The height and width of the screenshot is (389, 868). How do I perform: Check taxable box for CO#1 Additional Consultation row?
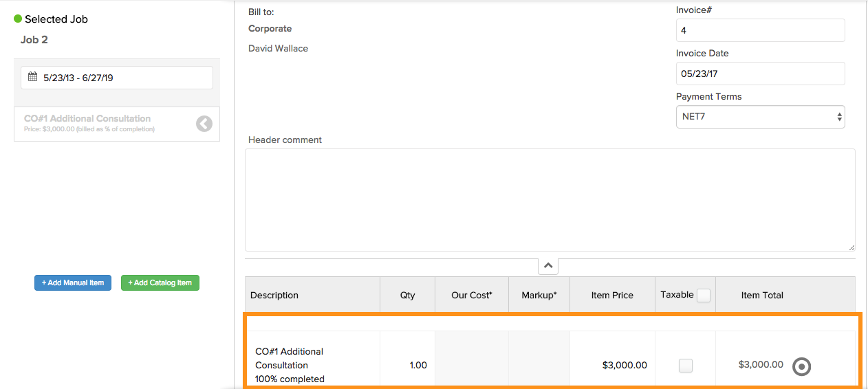(x=686, y=366)
